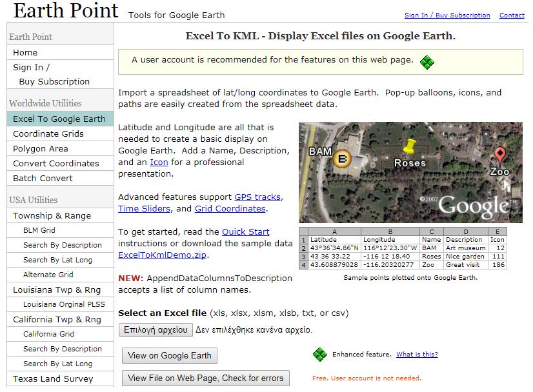Open Township & Range page

click(x=60, y=216)
